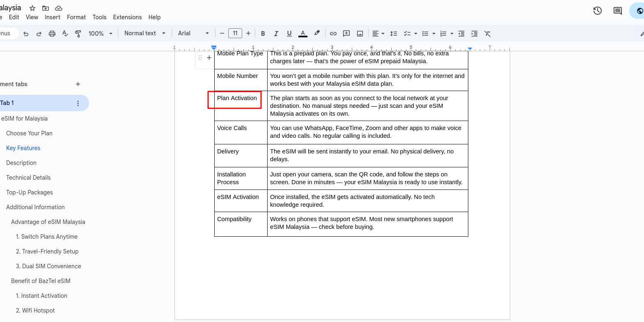Open the zoom level dropdown at 100%
The image size is (644, 322).
pos(100,34)
